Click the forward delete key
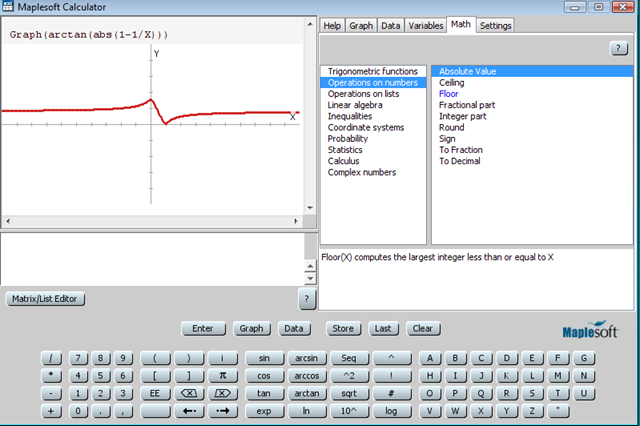Screen dimensions: 640x426 coord(222,393)
